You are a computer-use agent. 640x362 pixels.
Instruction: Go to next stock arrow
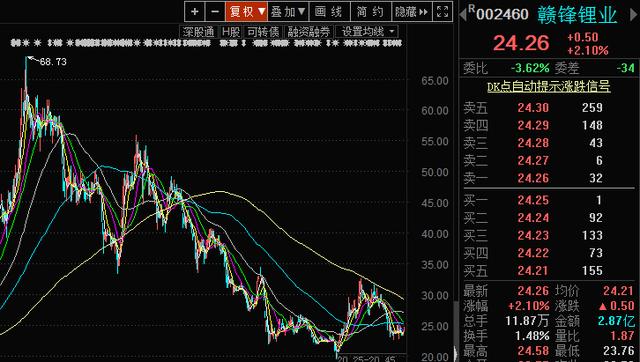[634, 15]
